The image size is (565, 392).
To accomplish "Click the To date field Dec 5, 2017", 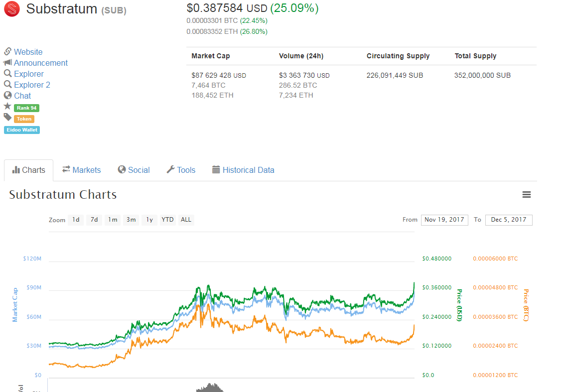I will 508,220.
